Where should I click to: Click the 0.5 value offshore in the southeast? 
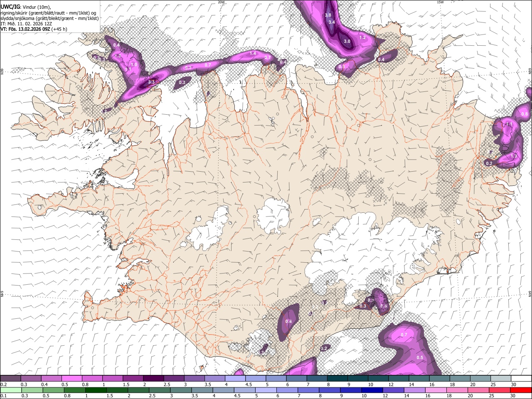[420, 357]
